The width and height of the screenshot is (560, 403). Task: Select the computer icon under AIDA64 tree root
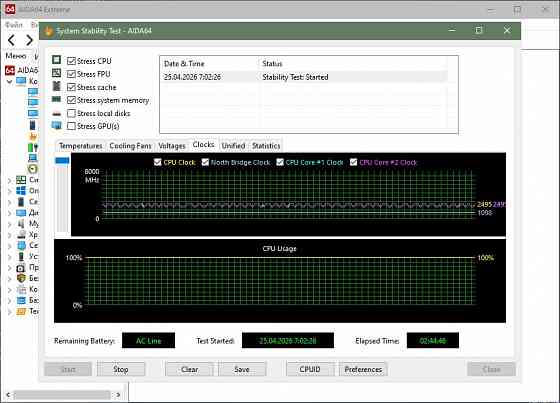(x=21, y=81)
